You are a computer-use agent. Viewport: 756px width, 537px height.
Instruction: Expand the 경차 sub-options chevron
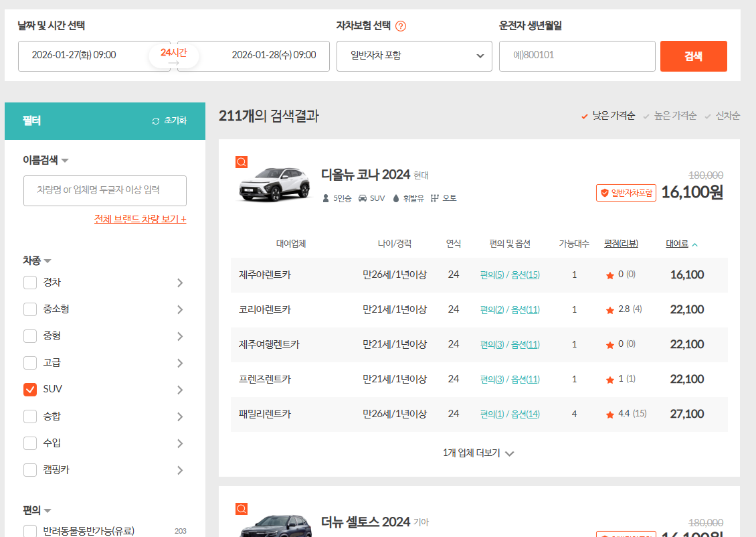(x=180, y=283)
